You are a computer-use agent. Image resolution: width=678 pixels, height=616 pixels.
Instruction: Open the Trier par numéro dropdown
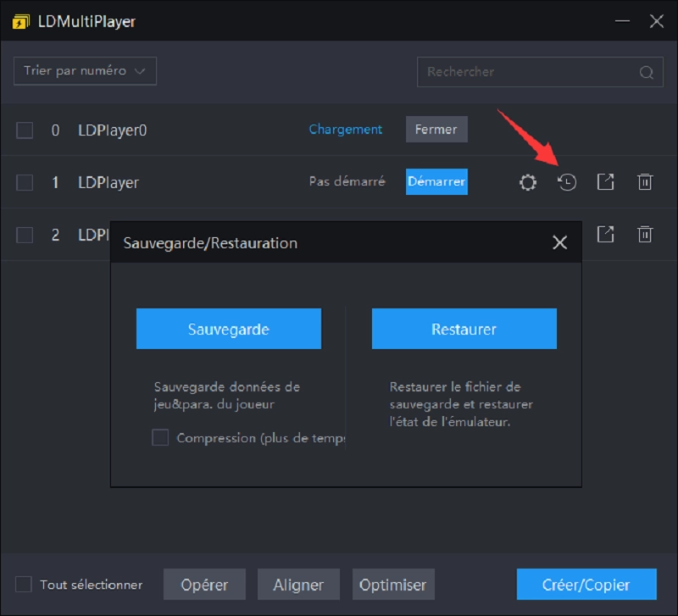tap(85, 70)
